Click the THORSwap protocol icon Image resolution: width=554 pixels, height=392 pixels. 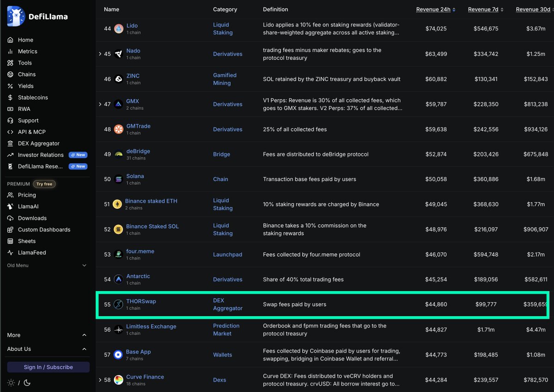pyautogui.click(x=119, y=305)
